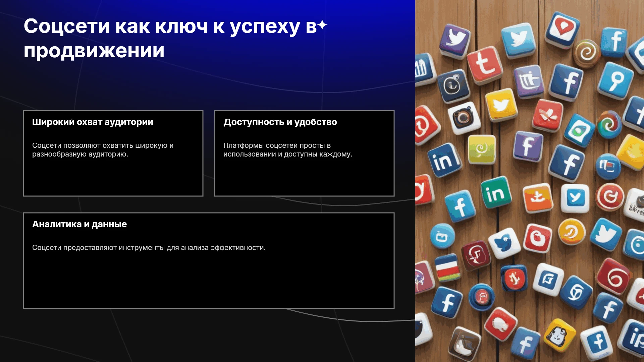Click the green "in" icon block
Screen dimensions: 644x362
[495, 193]
